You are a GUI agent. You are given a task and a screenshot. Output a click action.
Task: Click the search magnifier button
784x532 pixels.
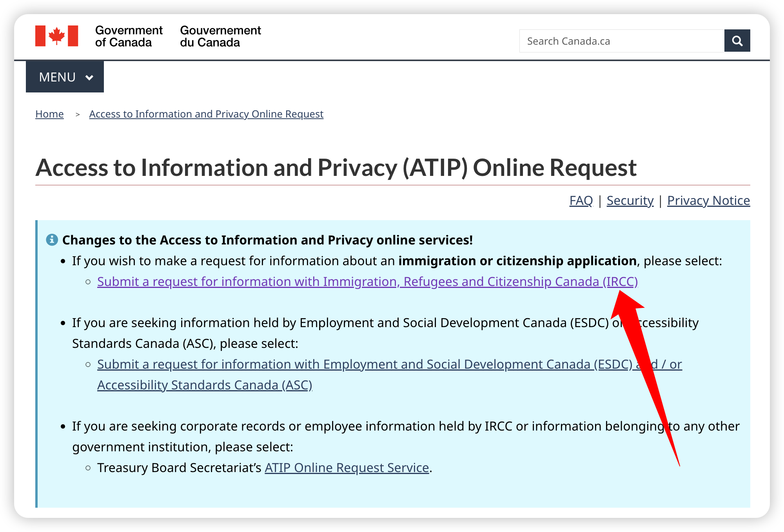(x=737, y=41)
